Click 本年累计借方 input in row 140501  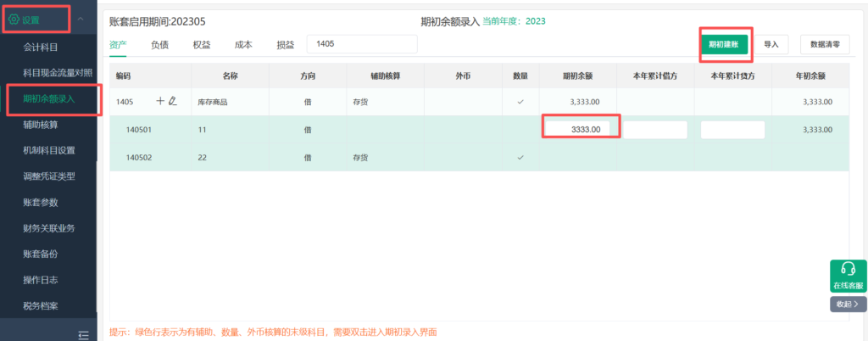click(654, 130)
